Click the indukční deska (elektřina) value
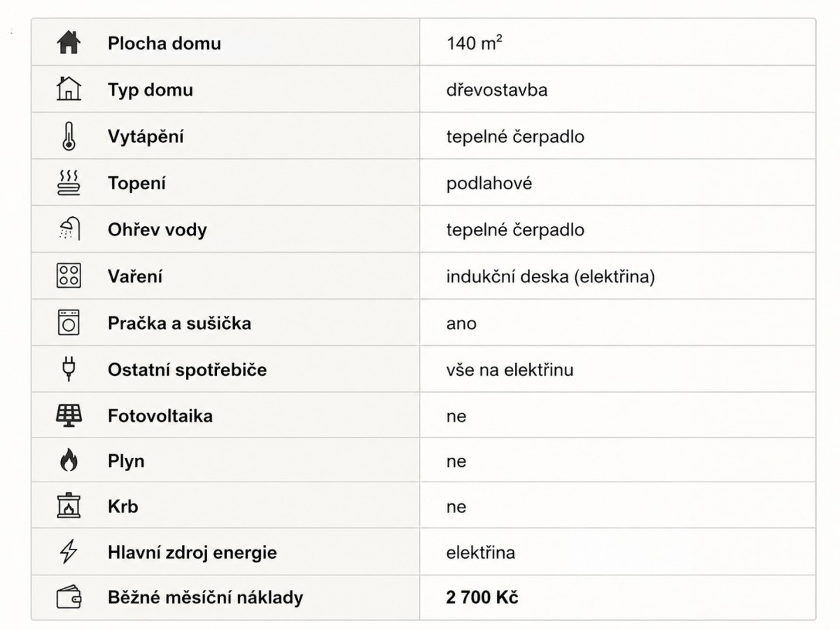Image resolution: width=840 pixels, height=630 pixels. coord(550,276)
